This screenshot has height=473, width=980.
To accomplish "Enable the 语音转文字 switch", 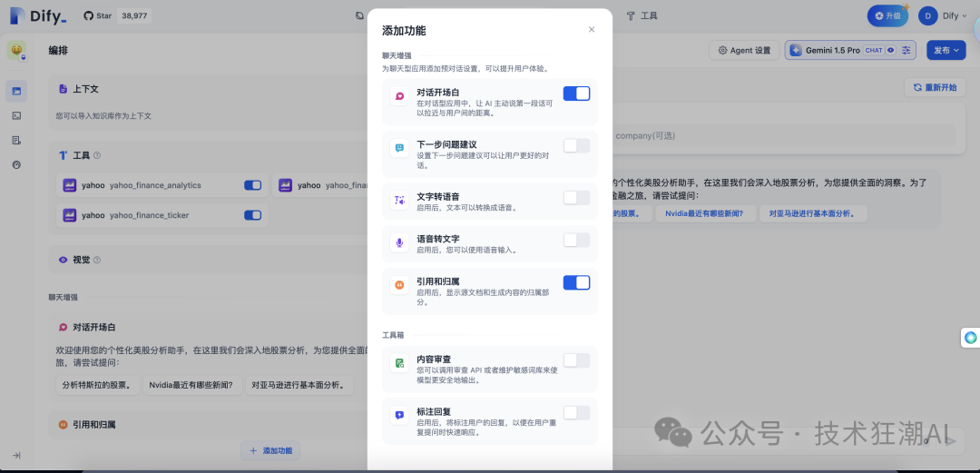I will 576,241.
